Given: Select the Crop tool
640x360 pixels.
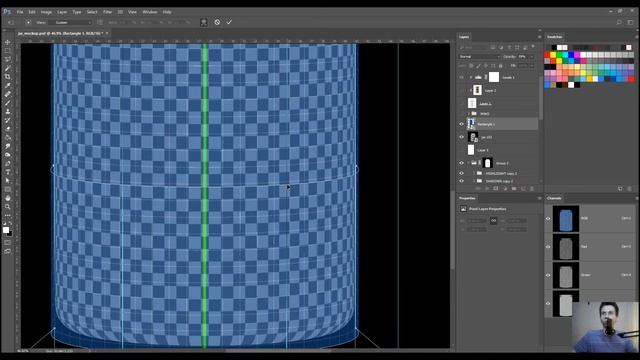Looking at the screenshot, I should coord(7,77).
